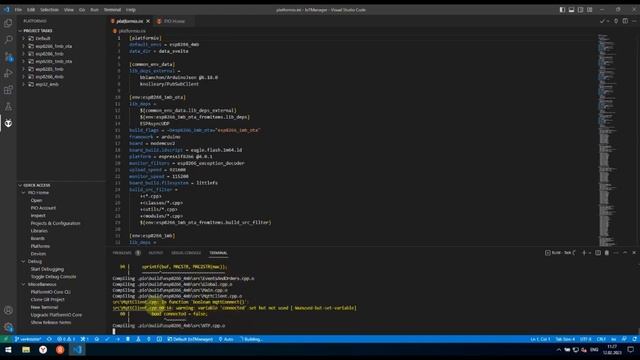The width and height of the screenshot is (640, 360).
Task: Open the Accounts icon in activity bar
Action: point(8,310)
